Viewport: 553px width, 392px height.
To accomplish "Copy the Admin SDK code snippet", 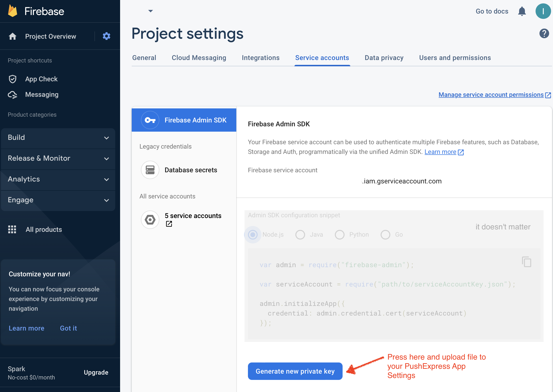I will click(527, 262).
